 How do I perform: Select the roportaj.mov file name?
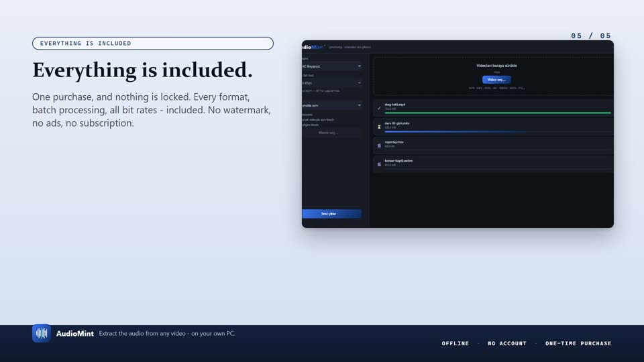coord(394,142)
